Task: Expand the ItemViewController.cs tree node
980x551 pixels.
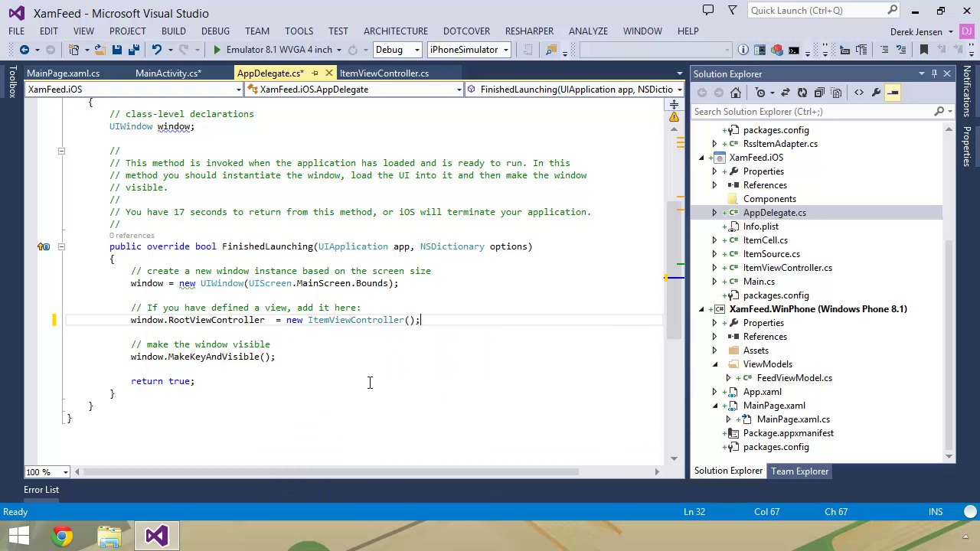Action: click(x=715, y=268)
